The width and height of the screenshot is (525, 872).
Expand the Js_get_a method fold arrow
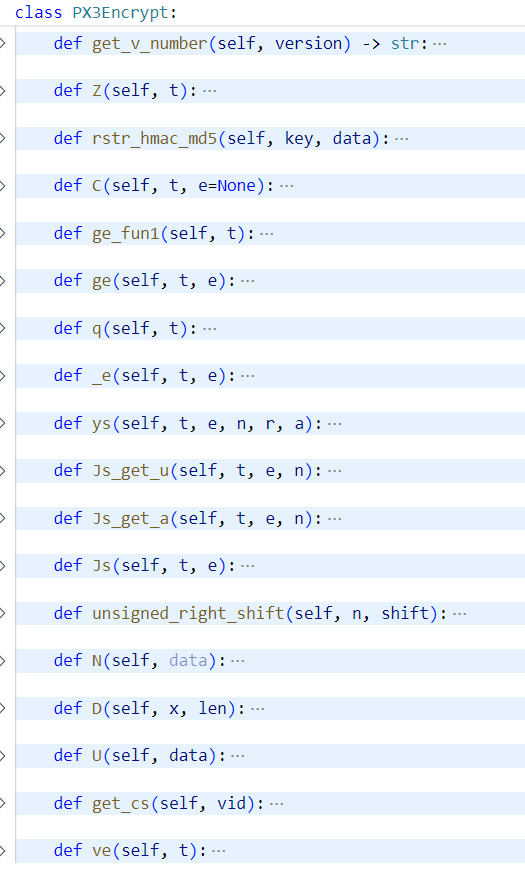[2, 518]
